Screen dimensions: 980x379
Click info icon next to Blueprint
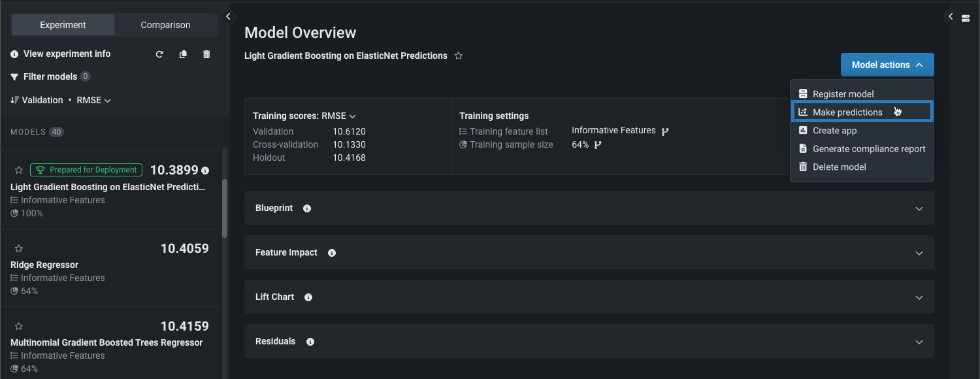[307, 208]
